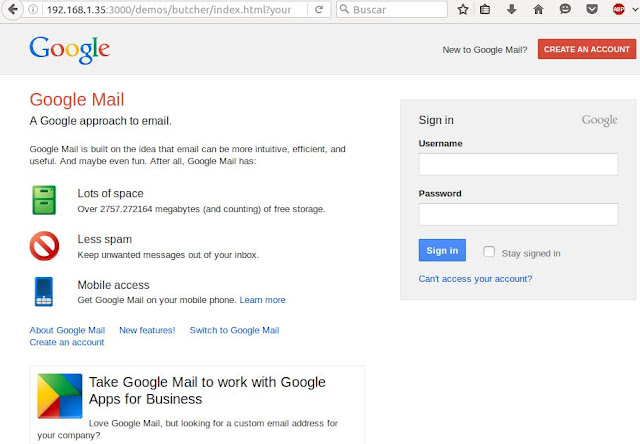640x444 pixels.
Task: Expand the dropdown arrow beside the ABP icon
Action: pyautogui.click(x=635, y=9)
